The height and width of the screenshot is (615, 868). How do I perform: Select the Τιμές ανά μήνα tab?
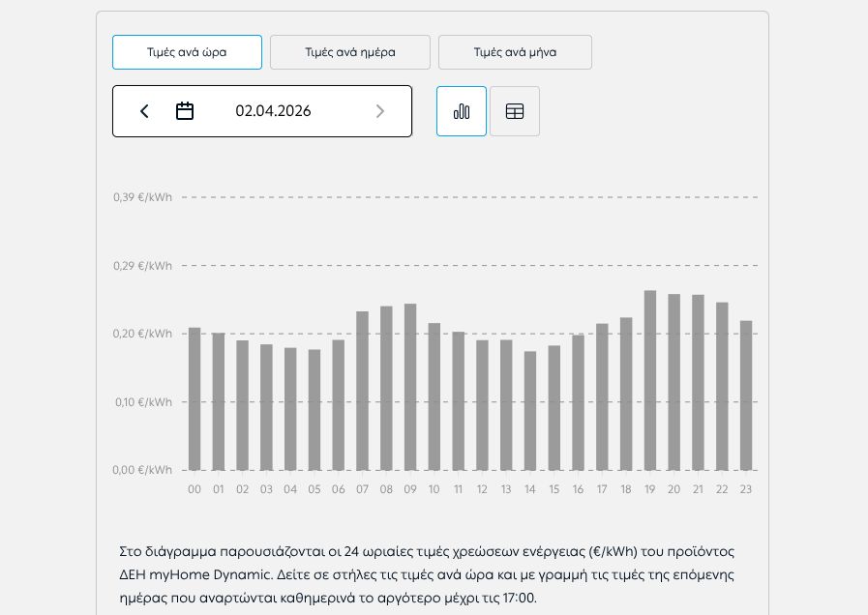[515, 52]
